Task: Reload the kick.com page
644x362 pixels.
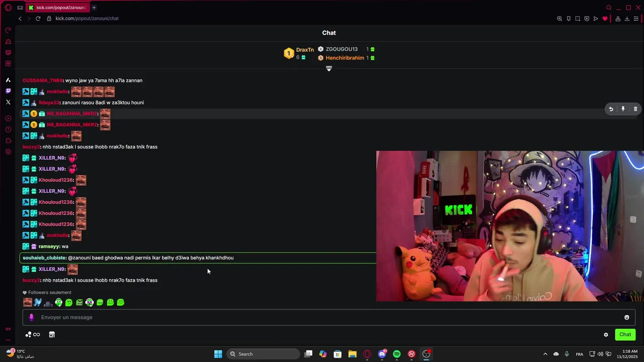Action: [38, 19]
